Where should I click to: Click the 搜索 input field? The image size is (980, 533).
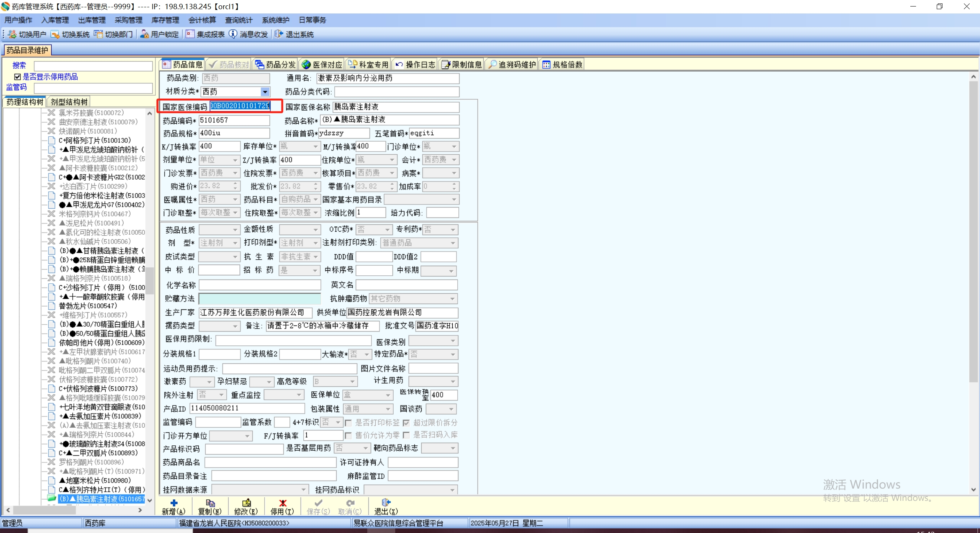[x=93, y=66]
